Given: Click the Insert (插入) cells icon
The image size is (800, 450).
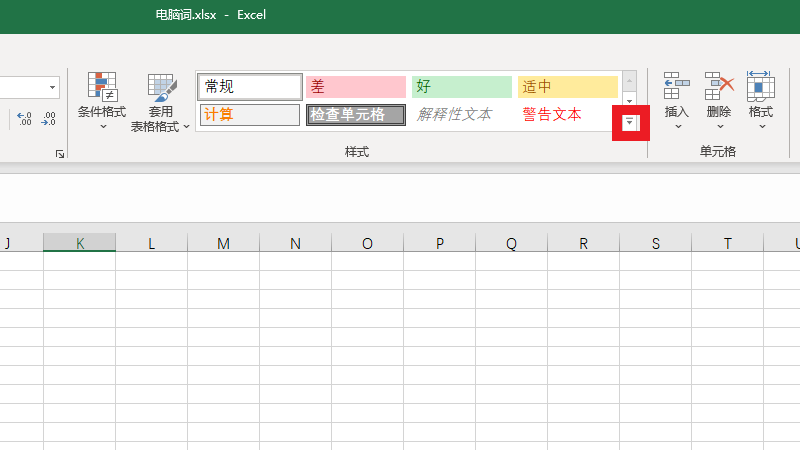Looking at the screenshot, I should pyautogui.click(x=677, y=88).
